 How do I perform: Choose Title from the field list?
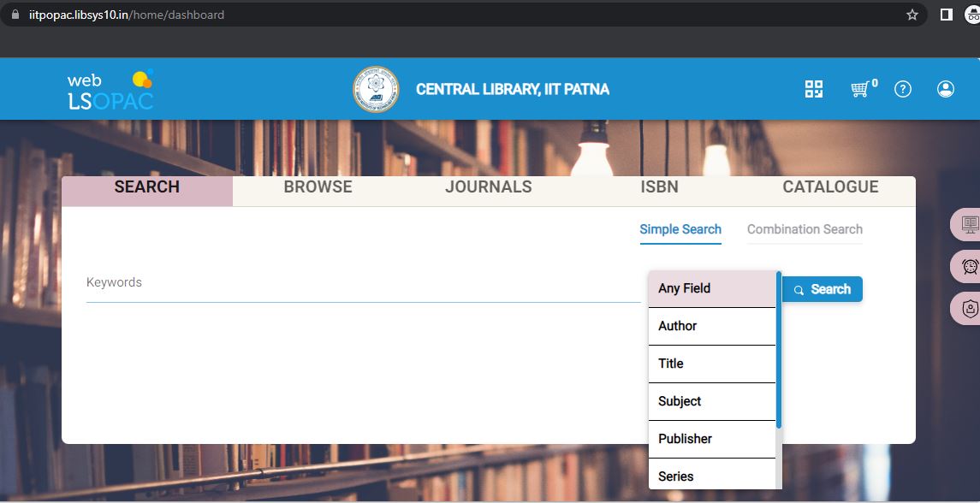tap(712, 364)
